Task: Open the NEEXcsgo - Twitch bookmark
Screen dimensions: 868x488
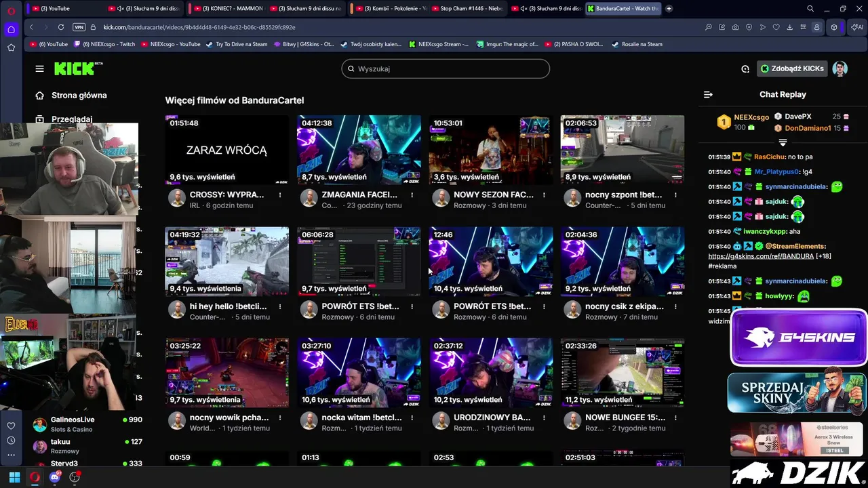Action: [104, 44]
